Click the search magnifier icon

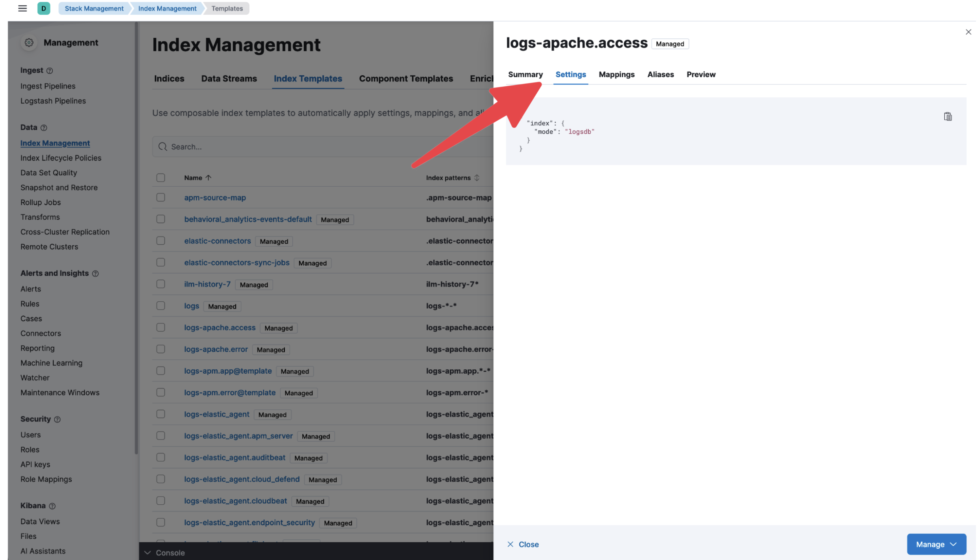(x=163, y=147)
